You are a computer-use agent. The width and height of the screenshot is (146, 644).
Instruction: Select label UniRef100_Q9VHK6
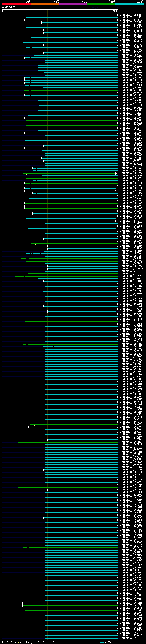[x=131, y=70]
